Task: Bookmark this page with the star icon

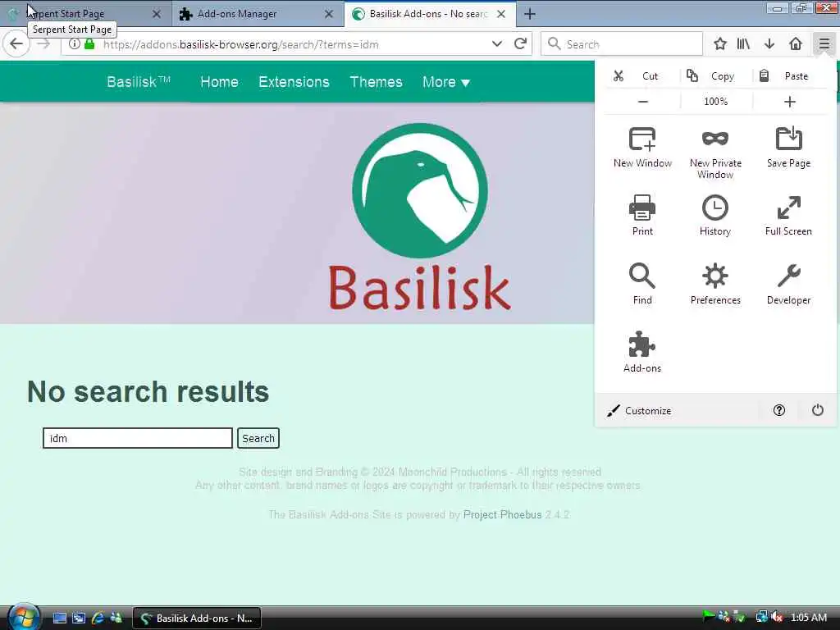Action: coord(720,44)
